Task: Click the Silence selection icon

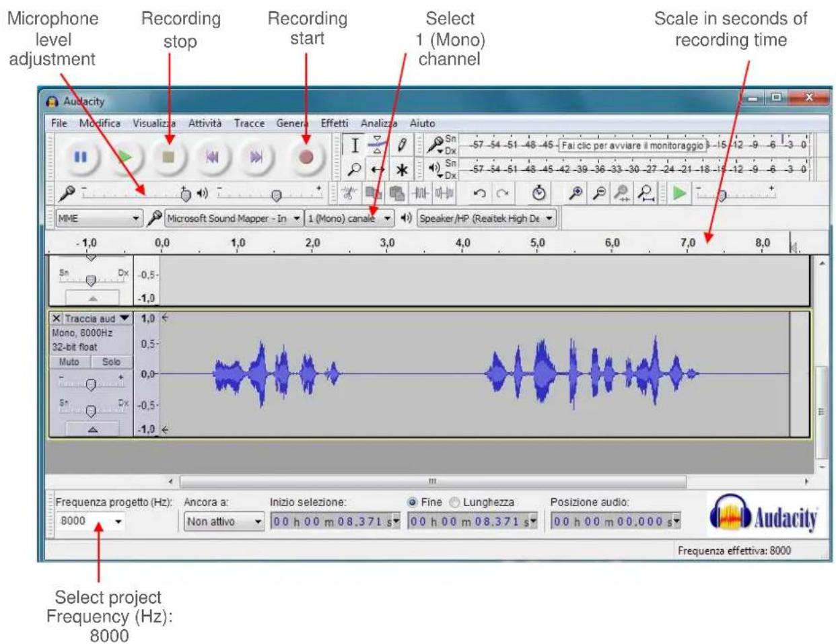Action: point(443,194)
